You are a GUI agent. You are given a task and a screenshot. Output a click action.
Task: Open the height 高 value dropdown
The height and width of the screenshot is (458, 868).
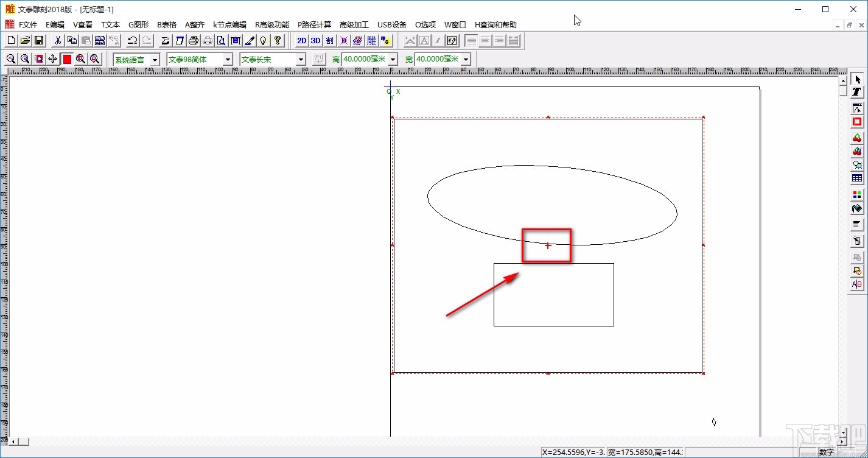(393, 59)
